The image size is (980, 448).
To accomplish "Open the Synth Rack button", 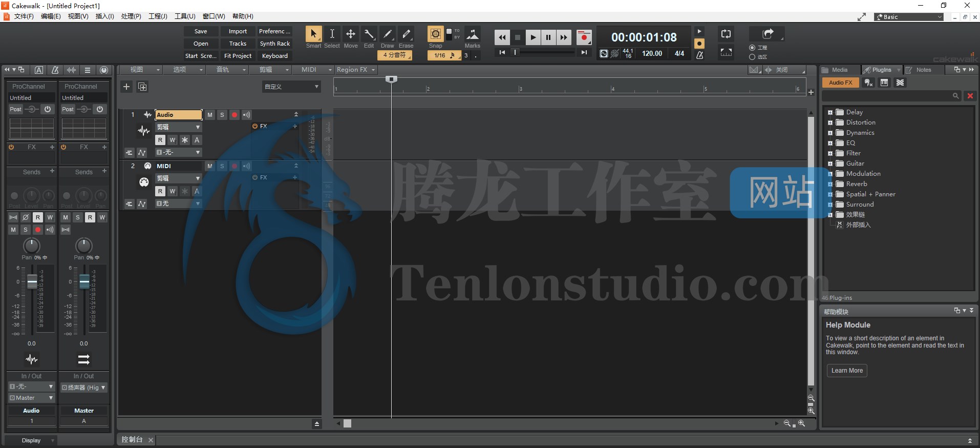I will pyautogui.click(x=275, y=44).
